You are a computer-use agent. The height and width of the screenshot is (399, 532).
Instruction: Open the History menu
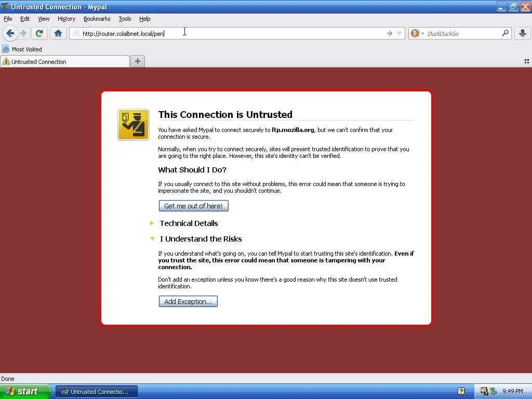[x=66, y=19]
